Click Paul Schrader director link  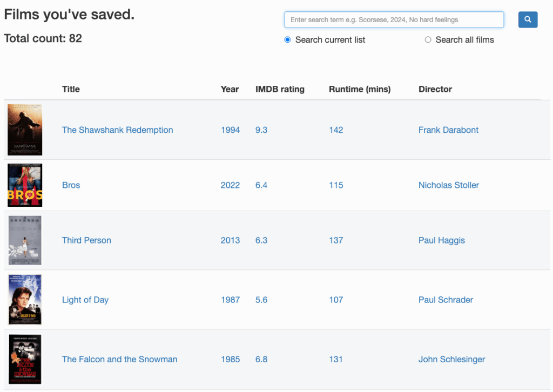[446, 300]
